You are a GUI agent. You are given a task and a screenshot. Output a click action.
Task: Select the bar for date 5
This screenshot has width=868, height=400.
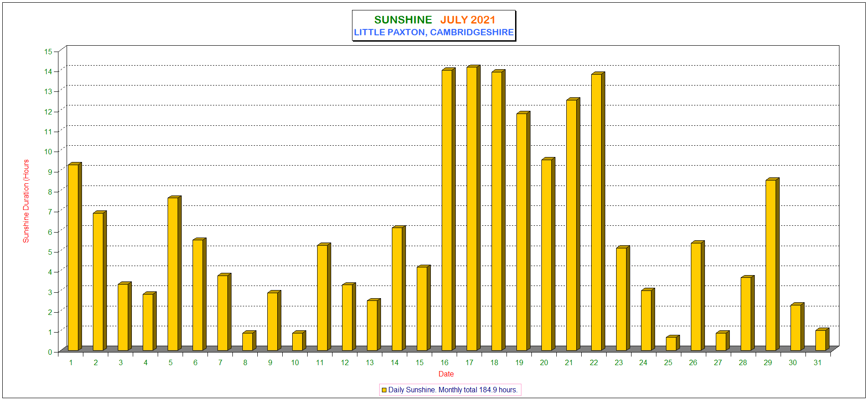point(174,273)
